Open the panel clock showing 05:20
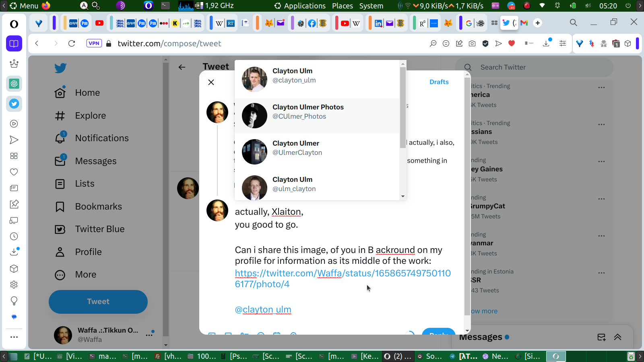 point(608,6)
